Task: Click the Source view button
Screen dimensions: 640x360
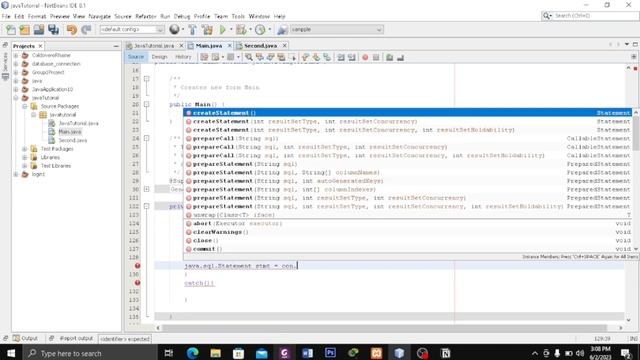Action: pyautogui.click(x=136, y=57)
